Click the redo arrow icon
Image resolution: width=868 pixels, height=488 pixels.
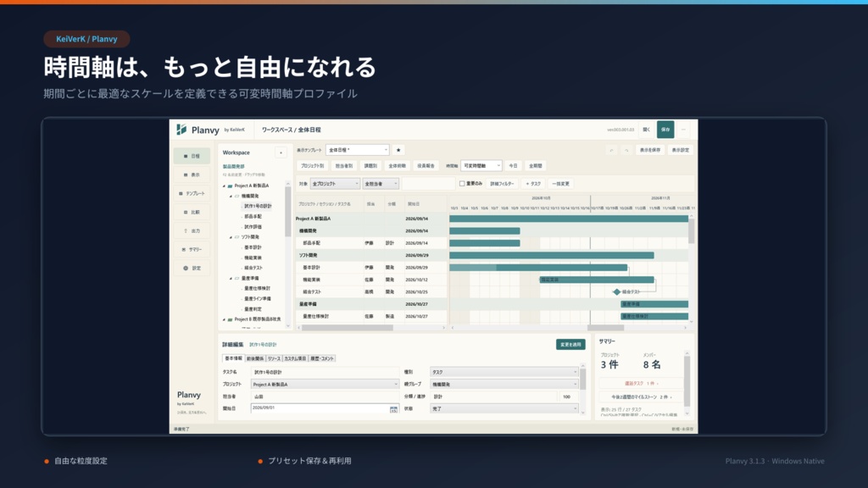point(626,150)
